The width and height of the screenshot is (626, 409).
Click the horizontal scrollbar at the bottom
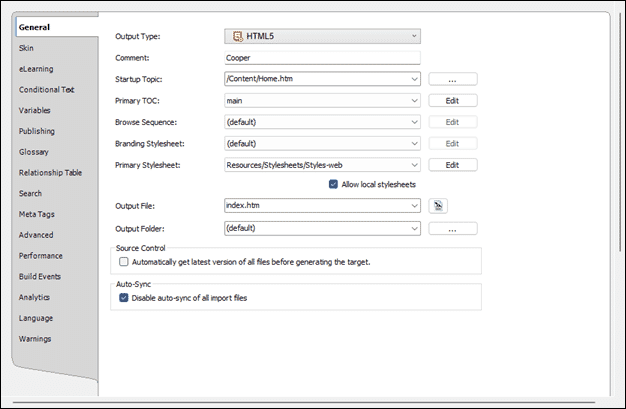[x=303, y=402]
